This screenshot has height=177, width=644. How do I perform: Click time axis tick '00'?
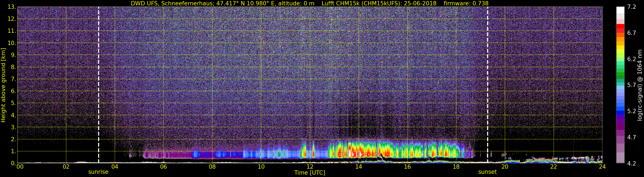(x=20, y=167)
